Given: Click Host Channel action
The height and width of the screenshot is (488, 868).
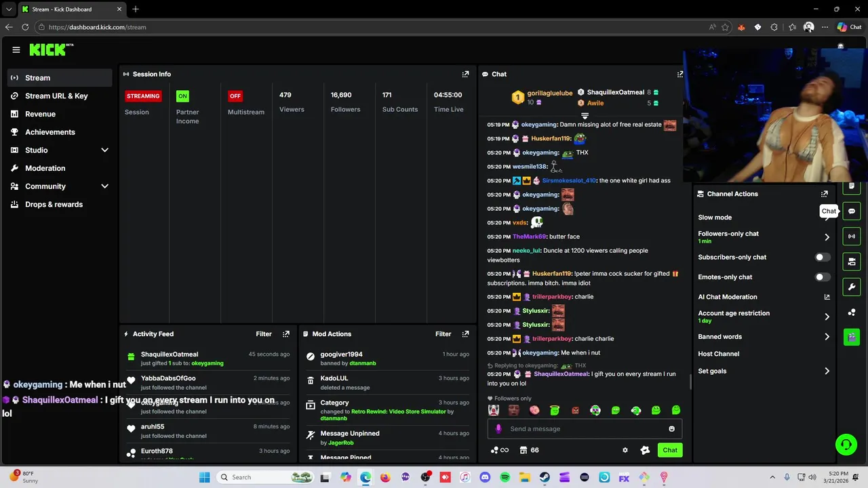Looking at the screenshot, I should [x=719, y=354].
